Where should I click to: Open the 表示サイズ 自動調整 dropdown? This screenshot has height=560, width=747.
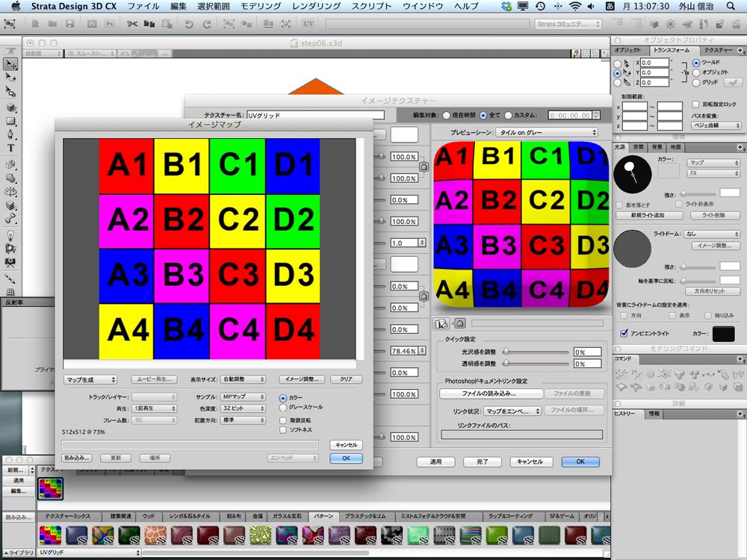(243, 379)
